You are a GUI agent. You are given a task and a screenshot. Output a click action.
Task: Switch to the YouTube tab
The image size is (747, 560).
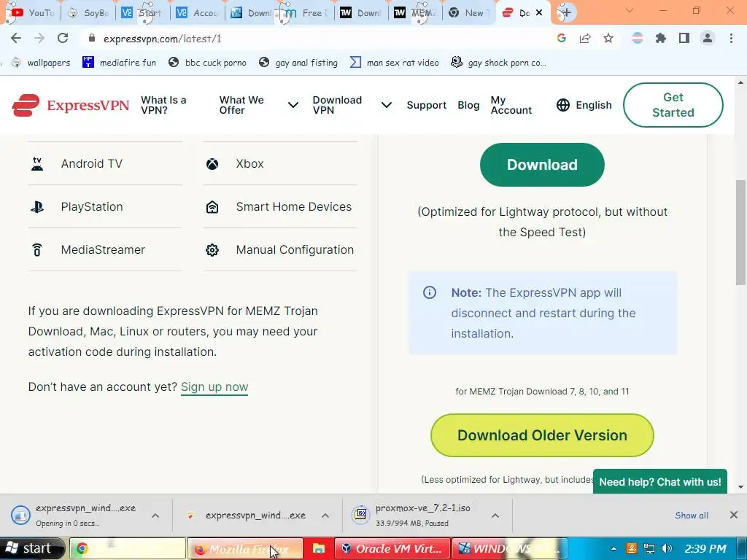[31, 13]
